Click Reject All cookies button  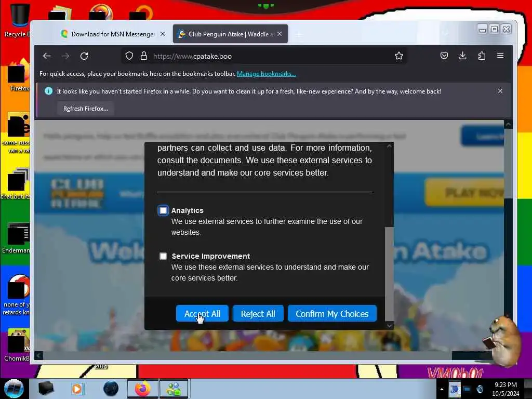tap(258, 314)
